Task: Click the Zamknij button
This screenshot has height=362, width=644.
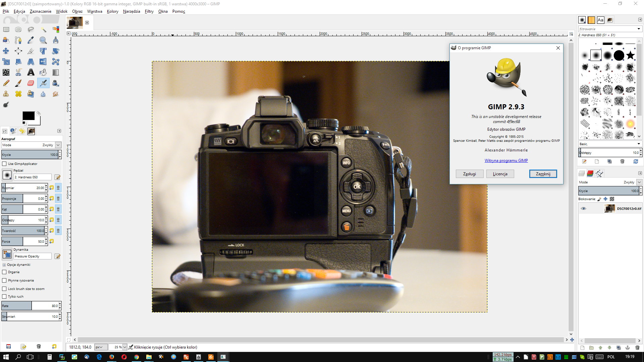Action: point(543,174)
